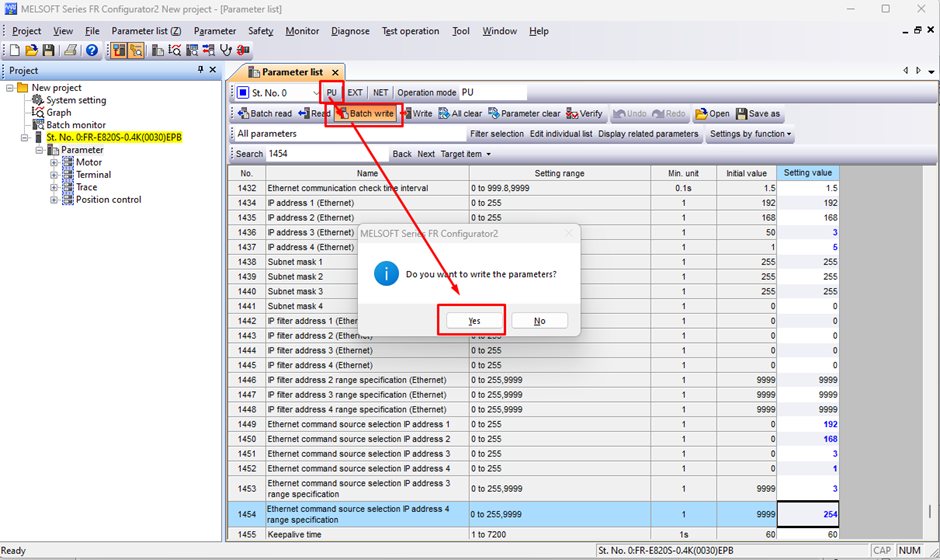The height and width of the screenshot is (560, 940).
Task: Click Batch write in parameter toolbar
Action: click(365, 113)
